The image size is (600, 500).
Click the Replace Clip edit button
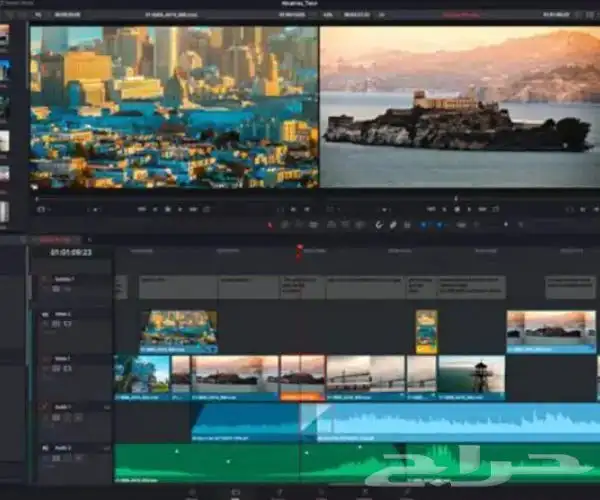coord(360,225)
